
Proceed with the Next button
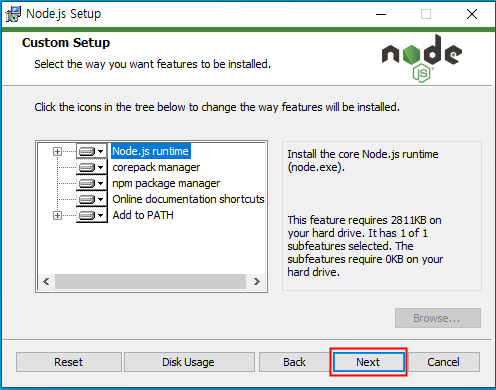[x=368, y=362]
